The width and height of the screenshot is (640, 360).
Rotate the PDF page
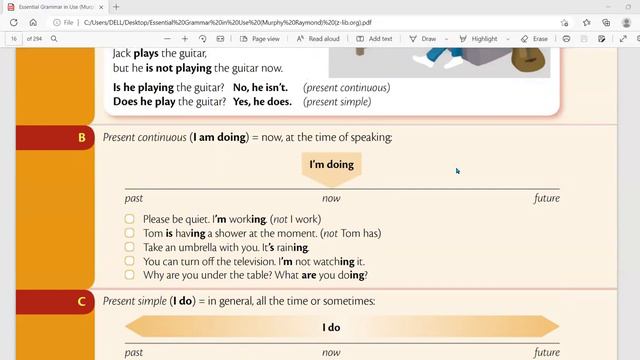pos(202,39)
